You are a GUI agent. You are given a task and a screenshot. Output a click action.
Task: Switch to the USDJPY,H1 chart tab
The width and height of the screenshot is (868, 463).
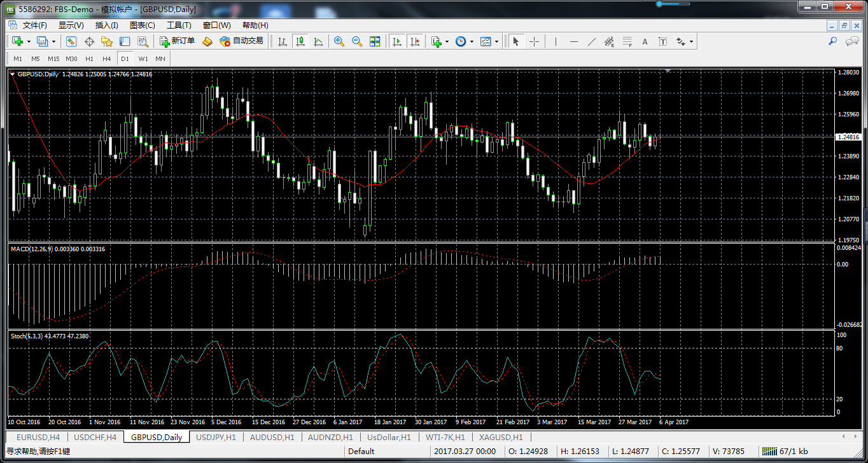click(x=216, y=438)
